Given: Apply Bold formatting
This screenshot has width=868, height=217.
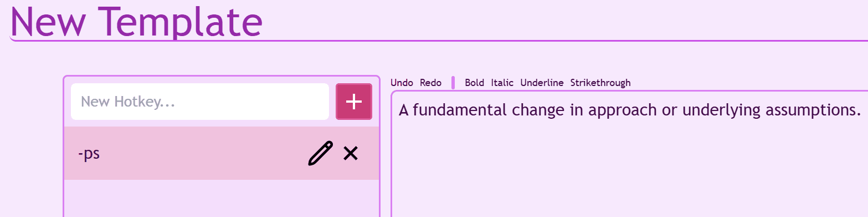Looking at the screenshot, I should pyautogui.click(x=474, y=83).
